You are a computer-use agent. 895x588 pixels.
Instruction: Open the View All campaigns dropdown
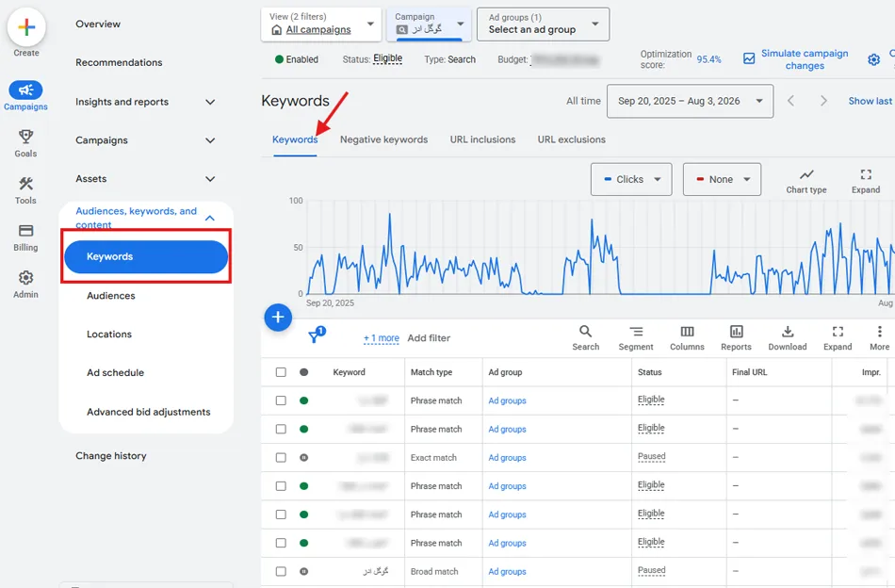320,24
